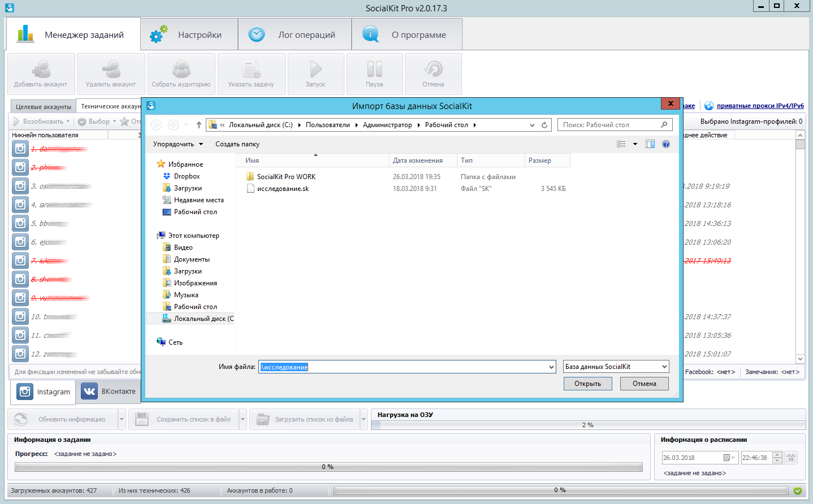The height and width of the screenshot is (504, 813).
Task: Expand the Обновить информацию dropdown arrow
Action: point(122,419)
